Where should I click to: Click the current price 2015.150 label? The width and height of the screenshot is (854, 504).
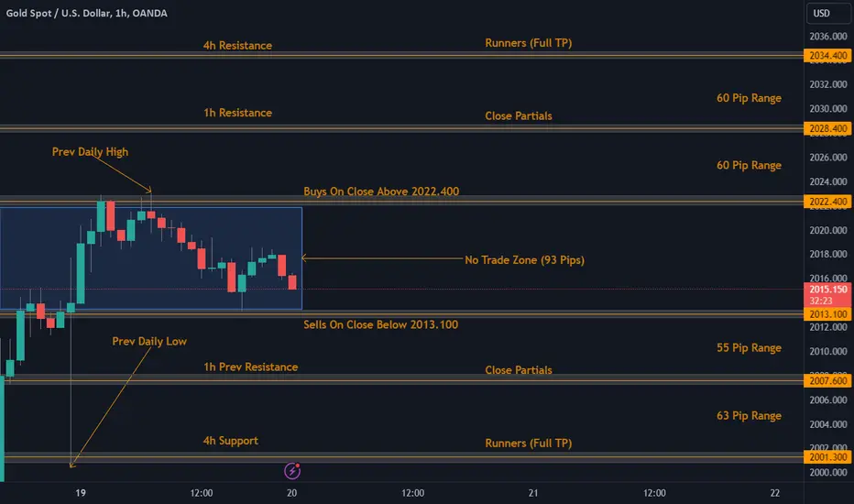(827, 295)
